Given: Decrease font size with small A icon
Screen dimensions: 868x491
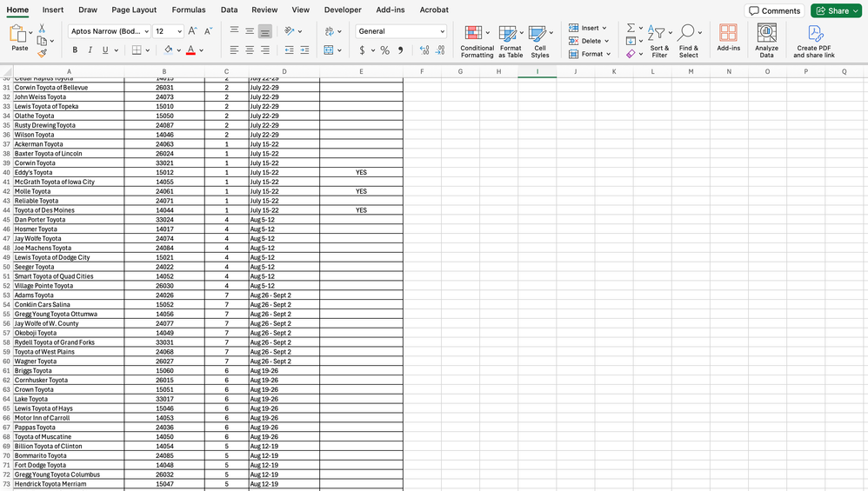Looking at the screenshot, I should pos(208,31).
